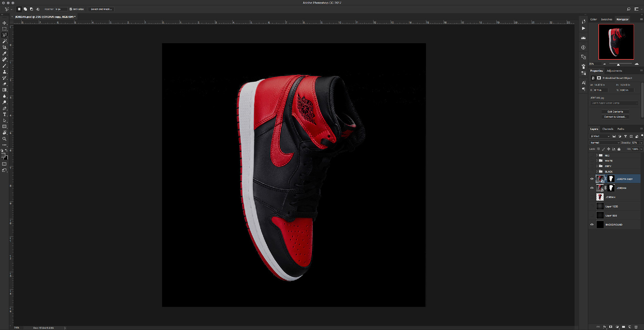The image size is (644, 330).
Task: Select the Eraser tool
Action: click(4, 84)
